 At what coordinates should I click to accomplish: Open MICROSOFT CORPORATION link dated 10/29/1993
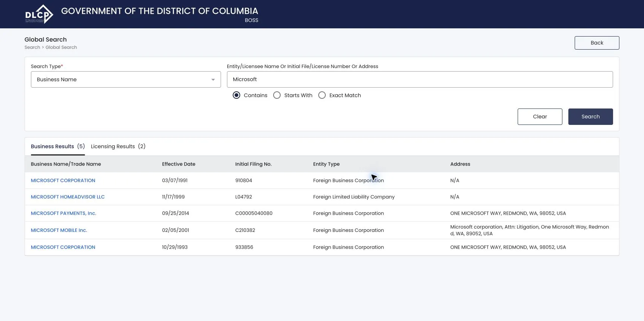click(63, 247)
